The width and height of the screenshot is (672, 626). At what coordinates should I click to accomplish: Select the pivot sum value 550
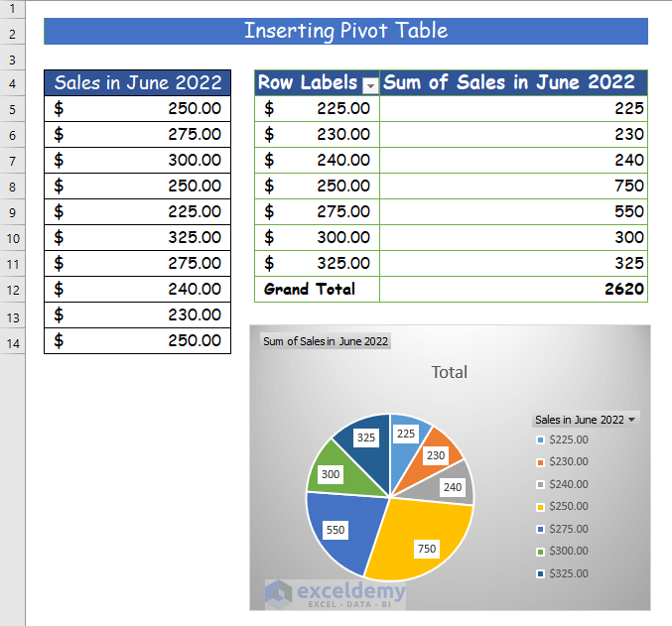click(x=513, y=212)
